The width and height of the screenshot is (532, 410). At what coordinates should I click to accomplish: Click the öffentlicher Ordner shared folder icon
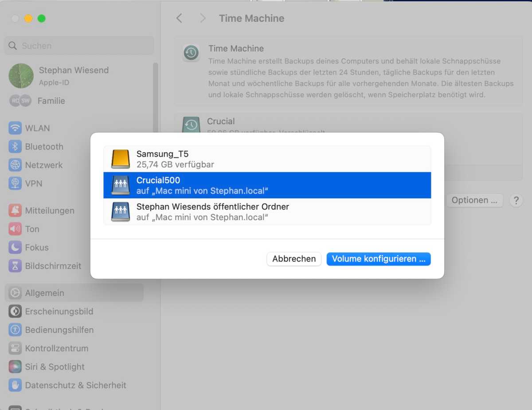coord(120,212)
